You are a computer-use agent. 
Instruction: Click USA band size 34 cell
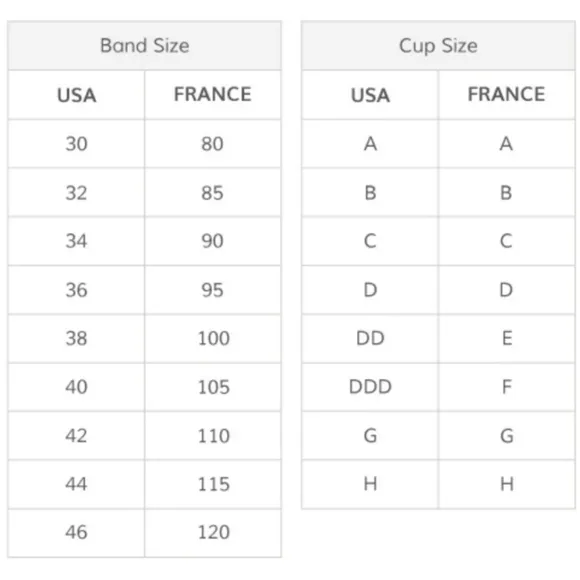(76, 241)
